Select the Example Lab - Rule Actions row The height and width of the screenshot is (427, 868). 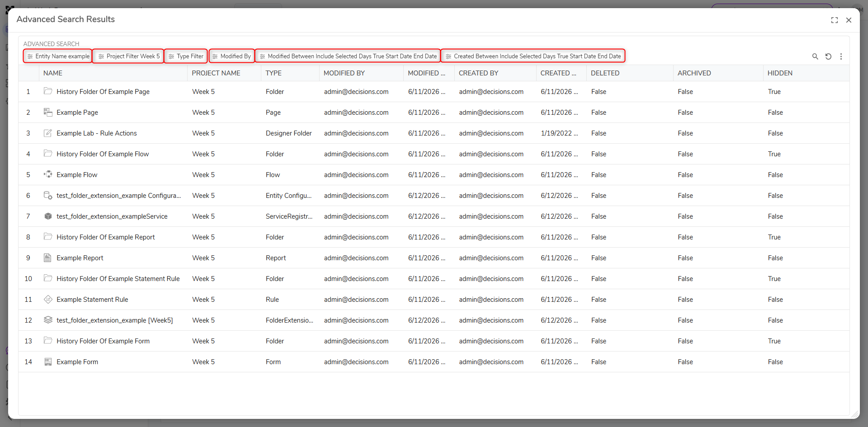coord(434,133)
